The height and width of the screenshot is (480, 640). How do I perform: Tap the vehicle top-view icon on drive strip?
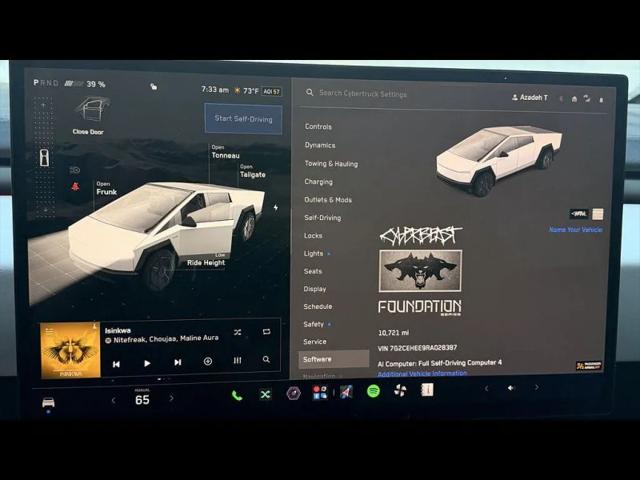click(44, 158)
